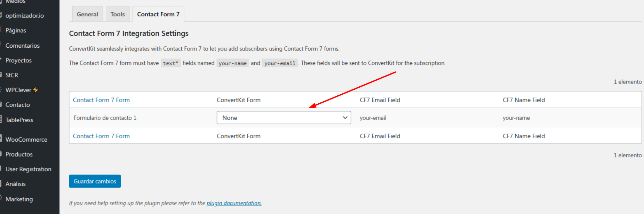Sort by Contact Form 7 Form header column
Viewport: 644px width, 214px height.
(101, 100)
